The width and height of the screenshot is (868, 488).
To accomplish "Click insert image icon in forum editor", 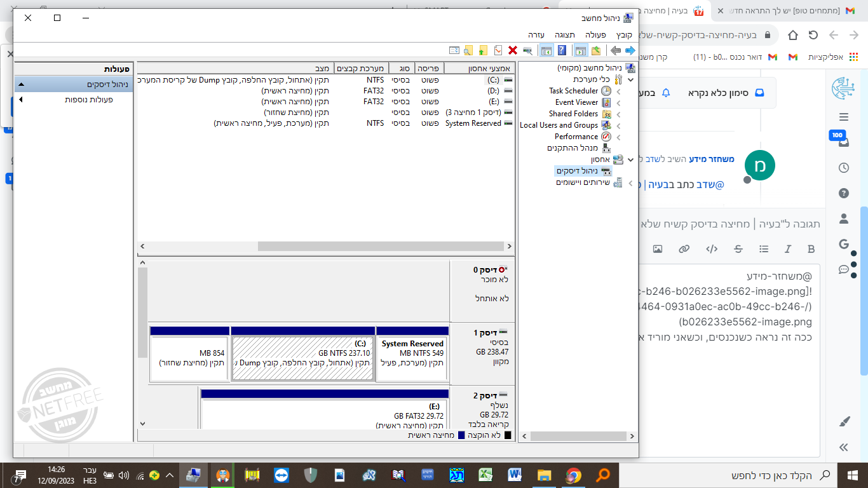I will 658,249.
